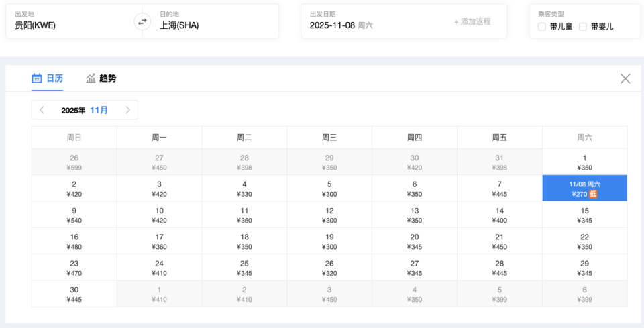Click the 低 low-price badge
Screen dimensions: 644x328
[593, 195]
